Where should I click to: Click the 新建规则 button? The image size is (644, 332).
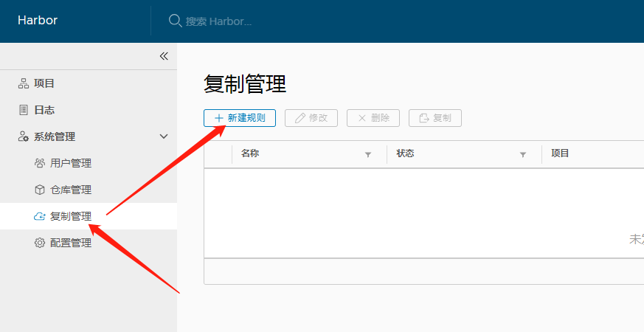(240, 118)
